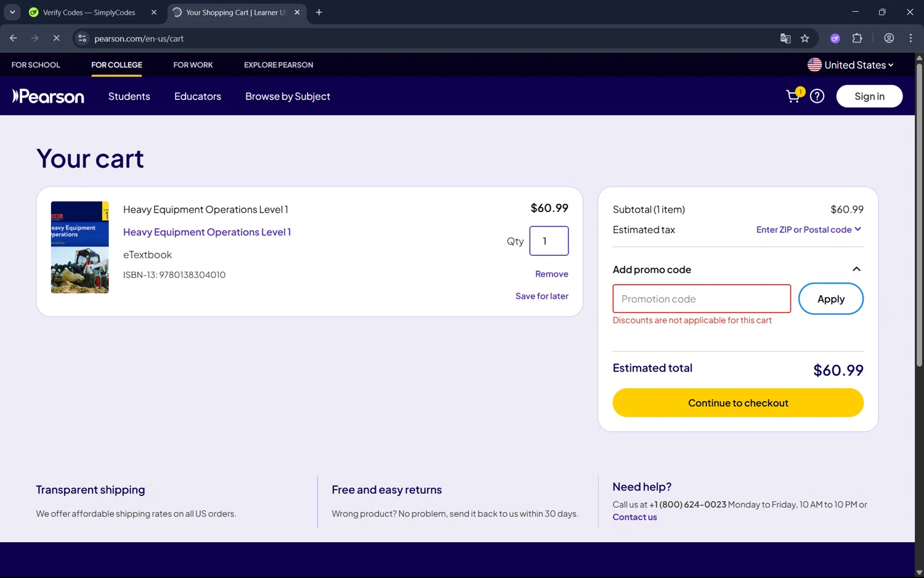The height and width of the screenshot is (578, 924).
Task: Go back to previous page
Action: (14, 38)
